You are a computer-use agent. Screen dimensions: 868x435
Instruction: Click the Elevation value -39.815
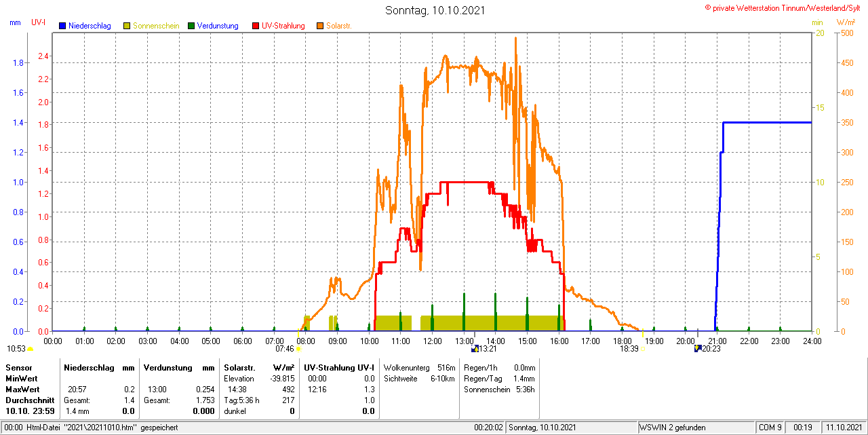click(281, 379)
